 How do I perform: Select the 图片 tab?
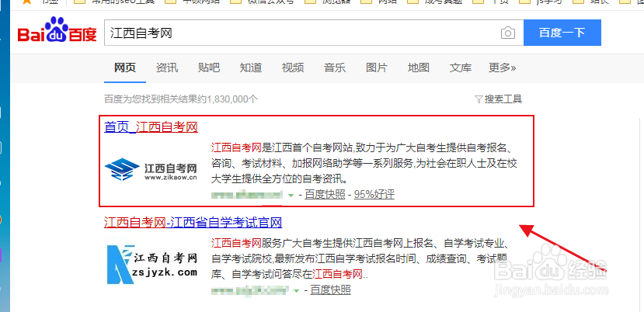(x=377, y=68)
